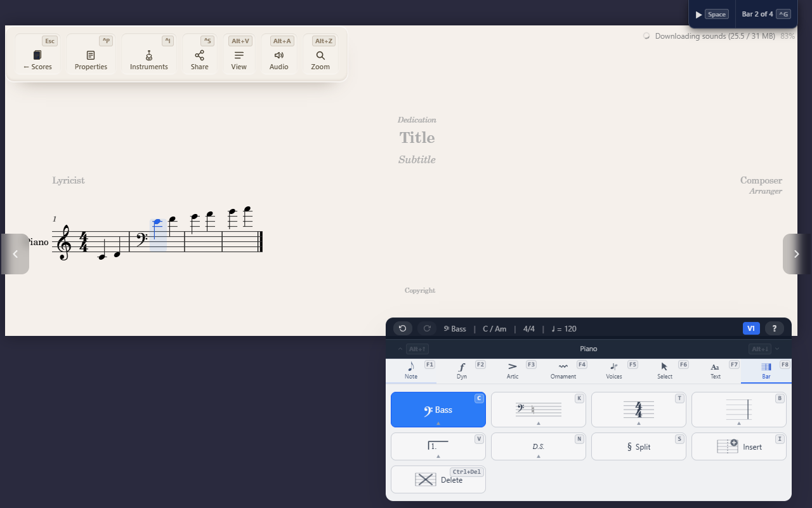Click the C / Am key indicator
The image size is (812, 508).
tap(495, 329)
